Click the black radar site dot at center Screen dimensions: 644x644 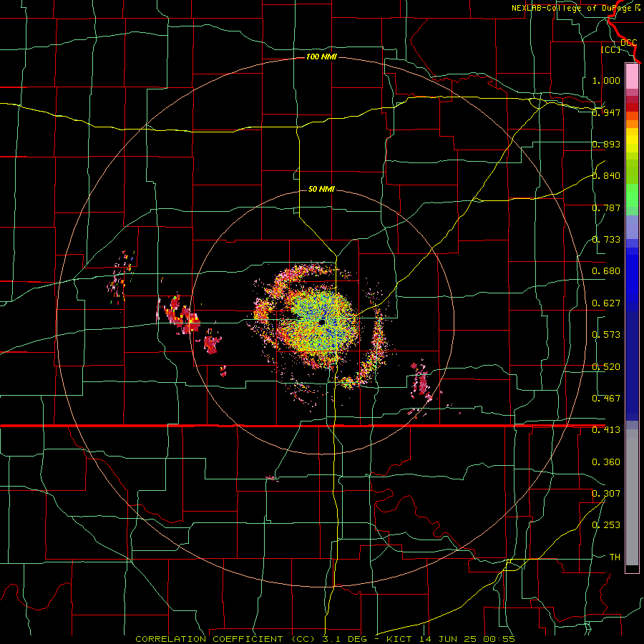pos(321,323)
